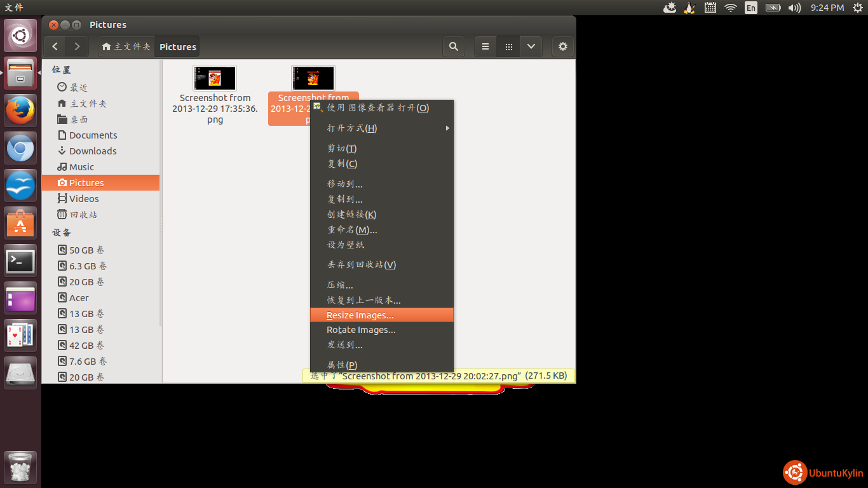868x488 pixels.
Task: Open Terminal from the launcher
Action: point(20,261)
